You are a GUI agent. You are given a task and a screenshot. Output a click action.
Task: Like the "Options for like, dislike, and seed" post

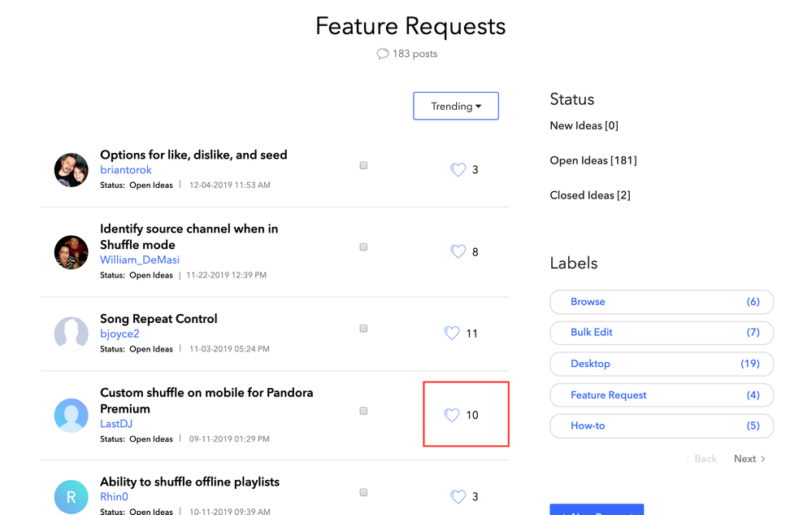458,170
